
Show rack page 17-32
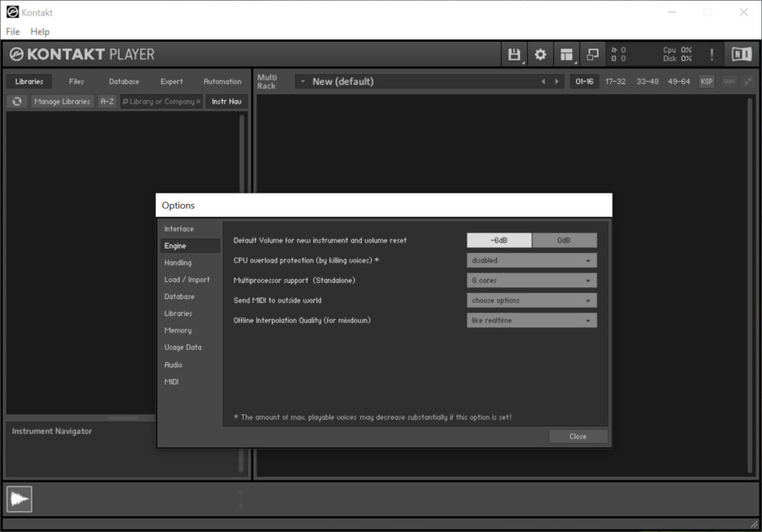(615, 82)
